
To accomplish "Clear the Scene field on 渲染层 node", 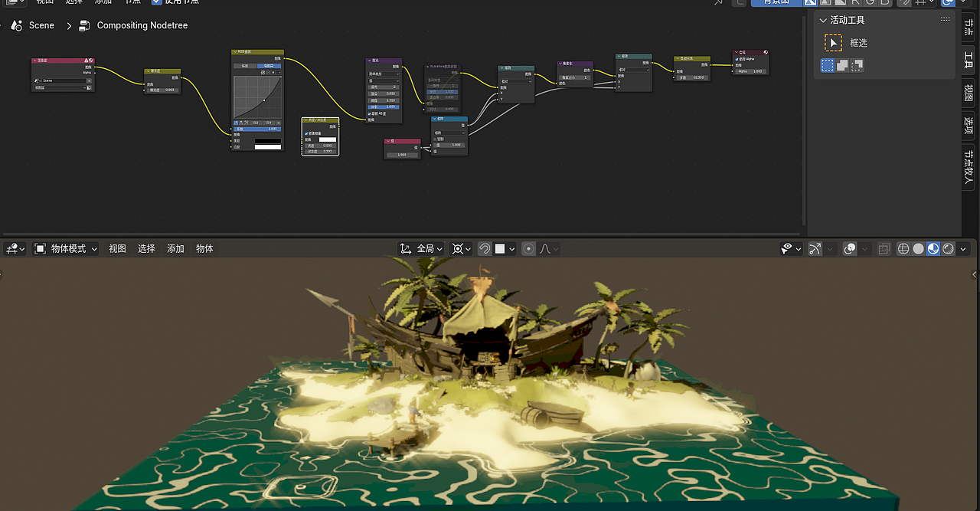I will click(89, 80).
